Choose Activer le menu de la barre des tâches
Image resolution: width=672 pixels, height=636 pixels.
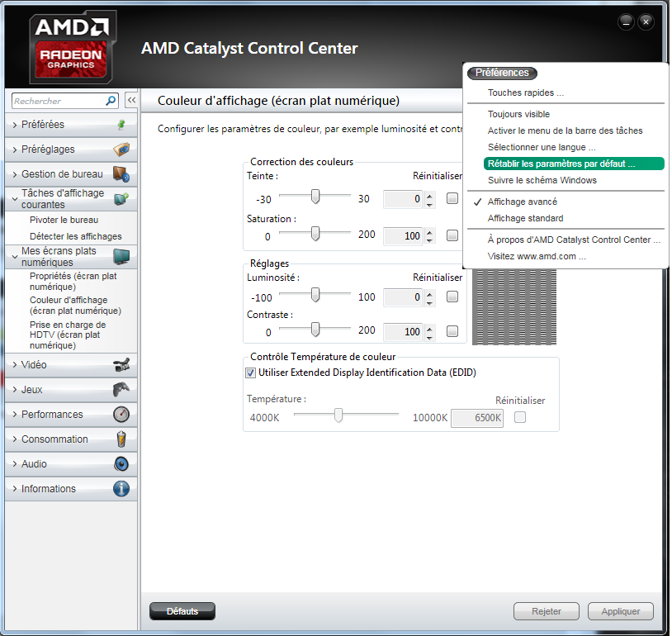(x=566, y=131)
